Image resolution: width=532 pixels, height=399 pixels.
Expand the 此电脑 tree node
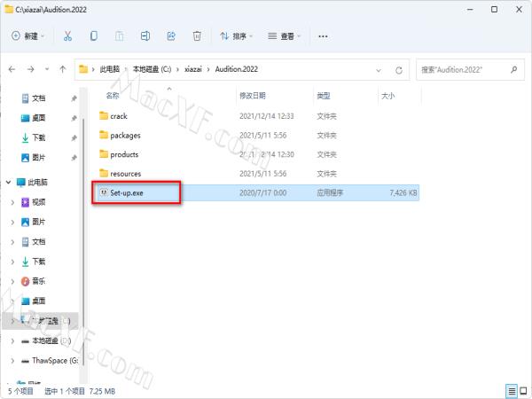point(10,182)
